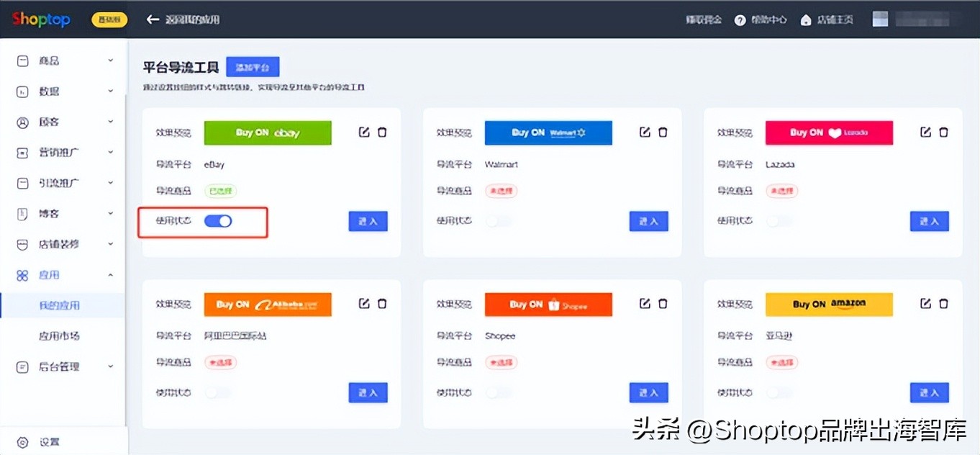Click the home icon for 店铺主页
980x455 pixels.
[x=805, y=19]
